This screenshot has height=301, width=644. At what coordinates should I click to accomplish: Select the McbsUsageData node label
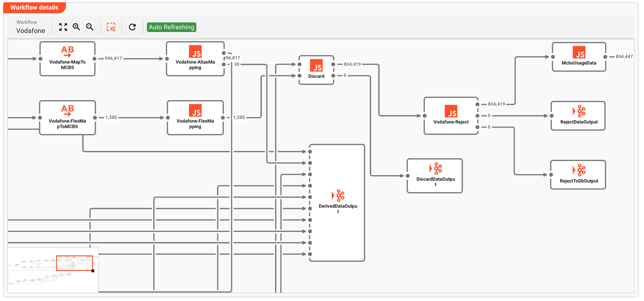579,63
